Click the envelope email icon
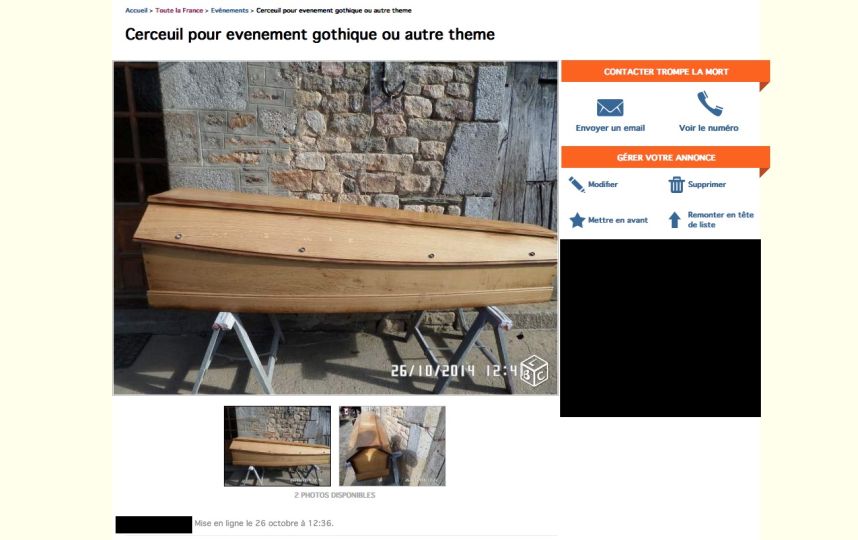858x540 pixels. [x=610, y=108]
